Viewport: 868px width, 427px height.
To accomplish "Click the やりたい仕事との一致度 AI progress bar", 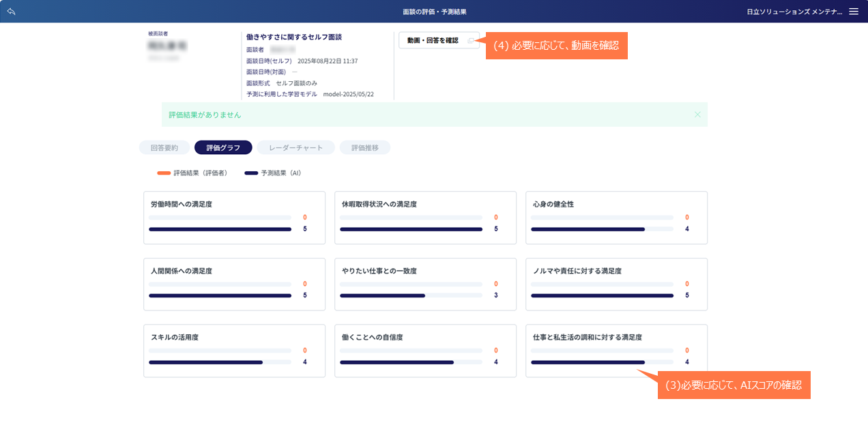I will pos(382,295).
